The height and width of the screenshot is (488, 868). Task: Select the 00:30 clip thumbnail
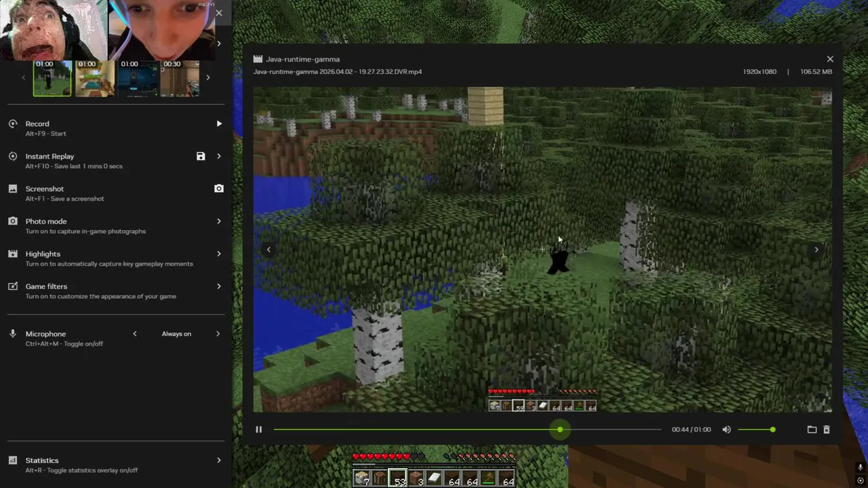click(x=180, y=78)
